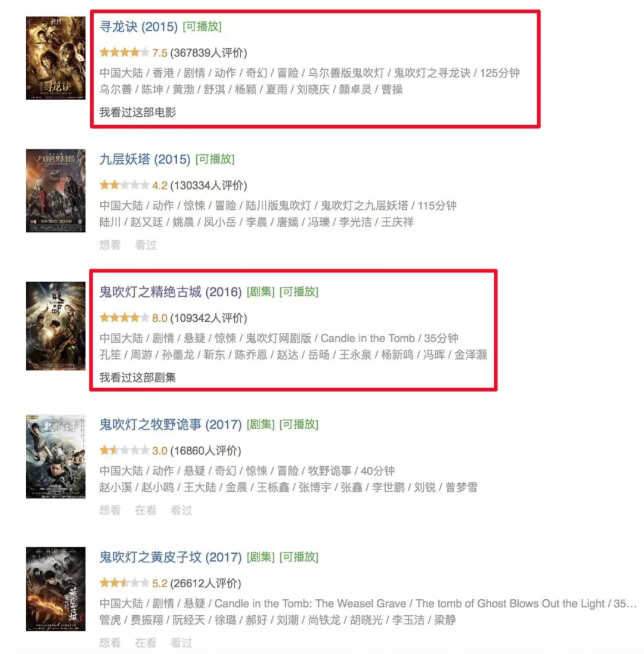Open 鬼吹灯之精绝古城 (2016) title link
The width and height of the screenshot is (644, 654).
pyautogui.click(x=170, y=292)
